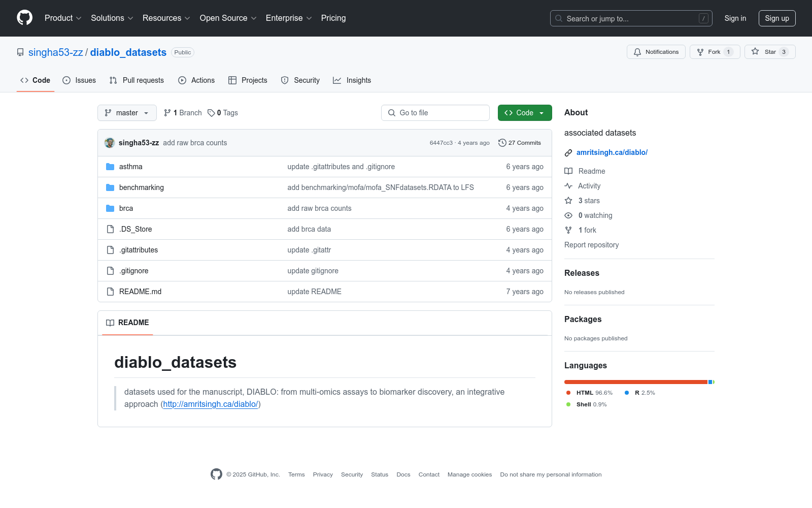Viewport: 812px width, 508px height.
Task: Expand the Resources menu
Action: [166, 18]
